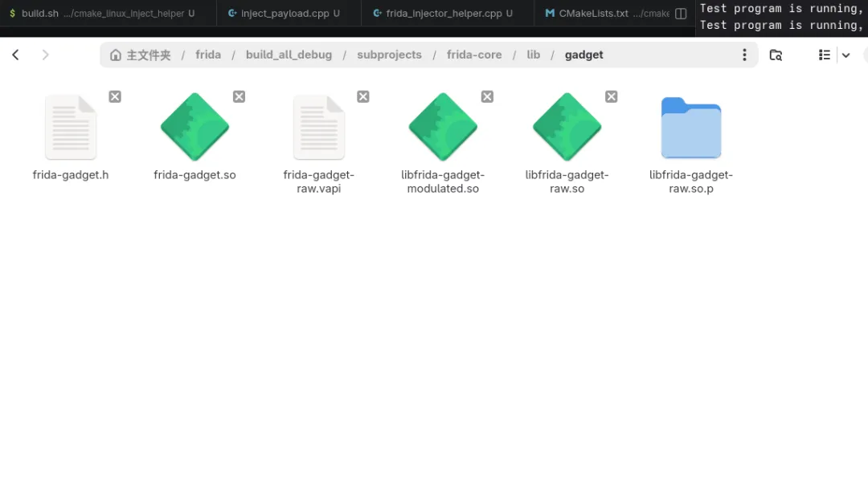Click the X emblem on frida-gadget.so
The height and width of the screenshot is (489, 868).
[239, 97]
